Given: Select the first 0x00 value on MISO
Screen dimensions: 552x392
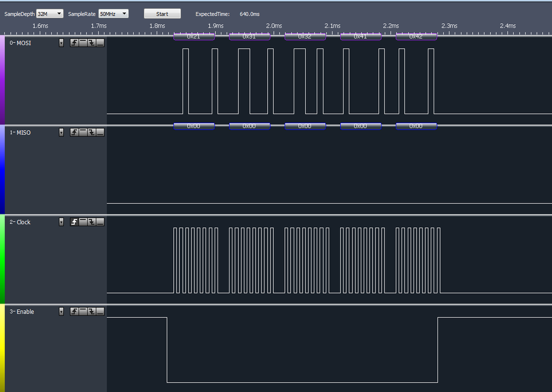Looking at the screenshot, I should (x=194, y=126).
